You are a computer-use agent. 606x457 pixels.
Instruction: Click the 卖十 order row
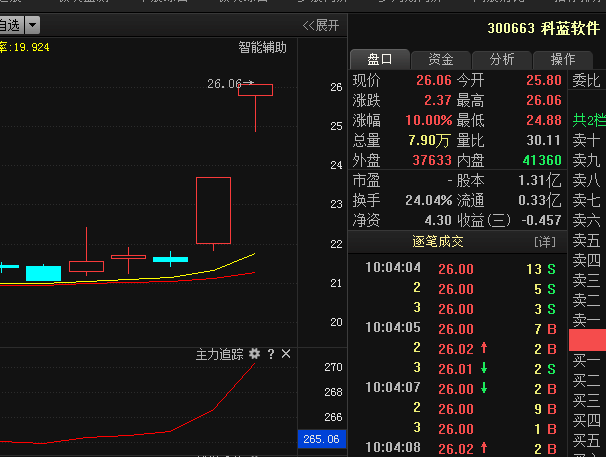[x=587, y=140]
